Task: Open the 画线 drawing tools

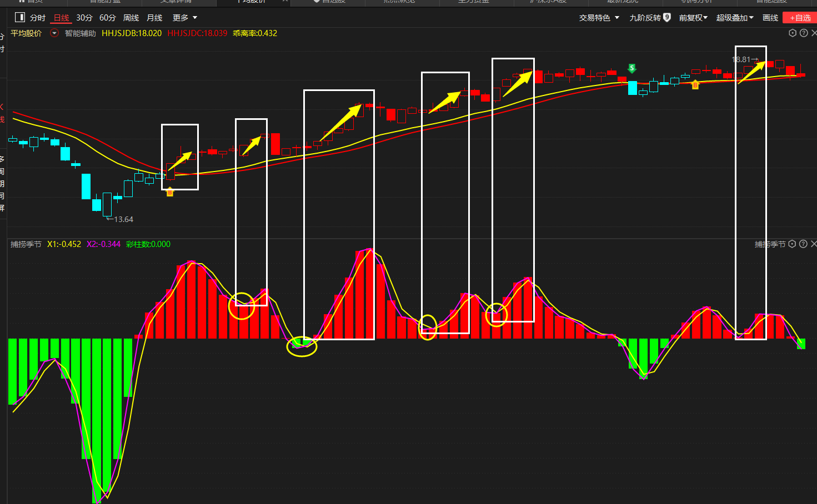Action: coord(770,18)
